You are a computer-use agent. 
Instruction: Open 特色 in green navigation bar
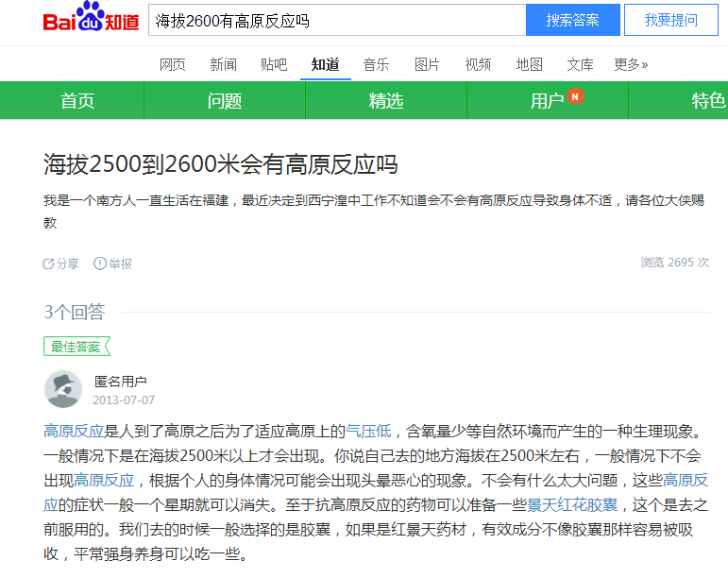click(x=707, y=101)
